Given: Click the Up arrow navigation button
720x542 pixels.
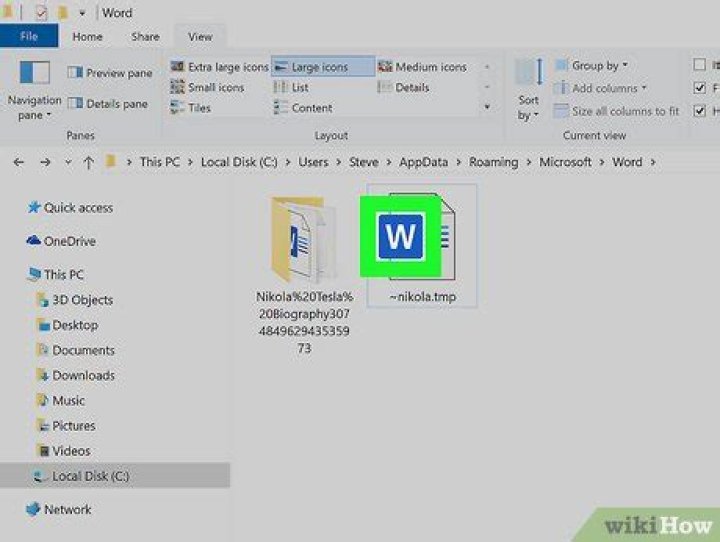Looking at the screenshot, I should (x=89, y=162).
